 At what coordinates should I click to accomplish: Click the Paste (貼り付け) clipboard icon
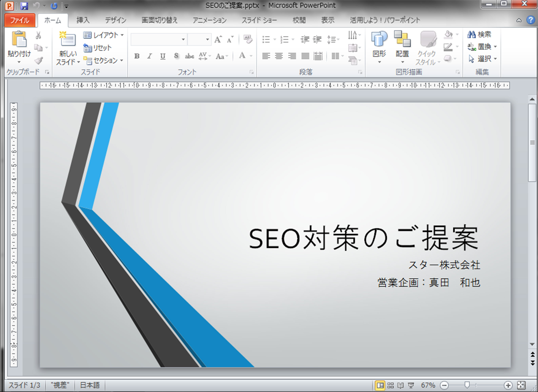coord(19,39)
